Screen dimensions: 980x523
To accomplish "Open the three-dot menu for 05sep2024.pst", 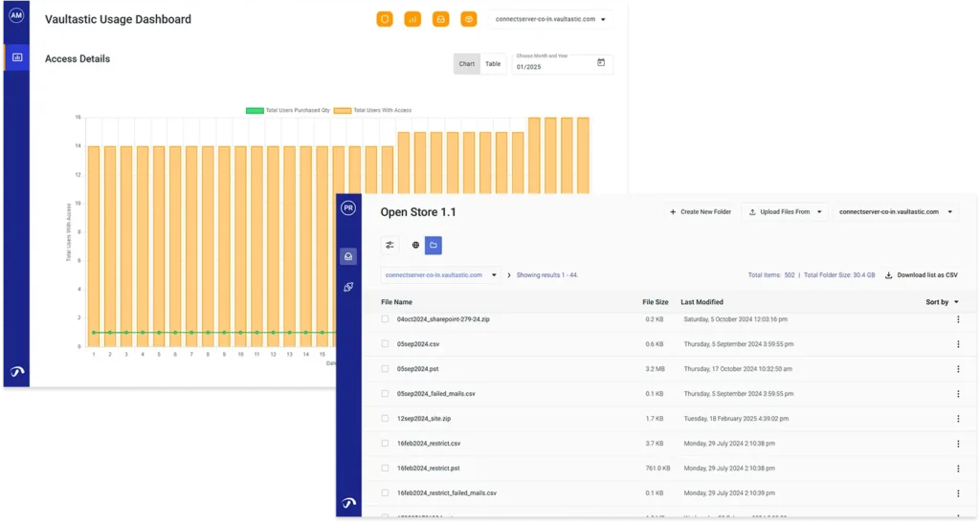I will pos(957,369).
